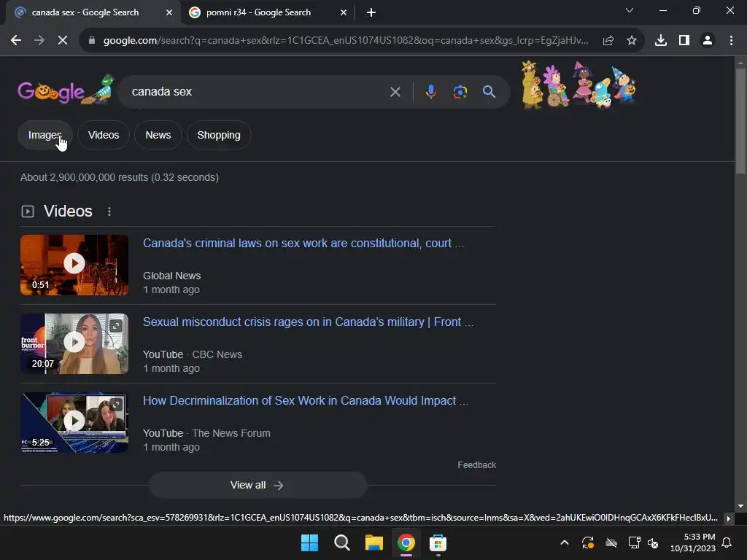Open the Chrome three-dot menu
The width and height of the screenshot is (747, 560).
point(731,41)
